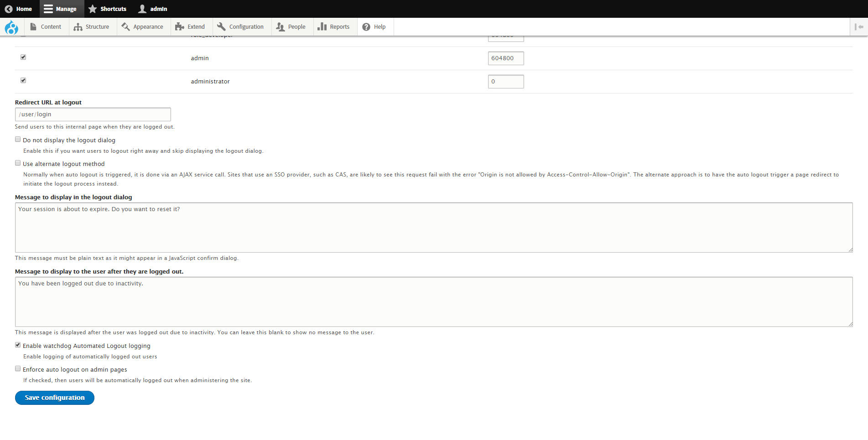Enable 'Do not display the logout dialog'
The height and width of the screenshot is (440, 868).
tap(18, 140)
